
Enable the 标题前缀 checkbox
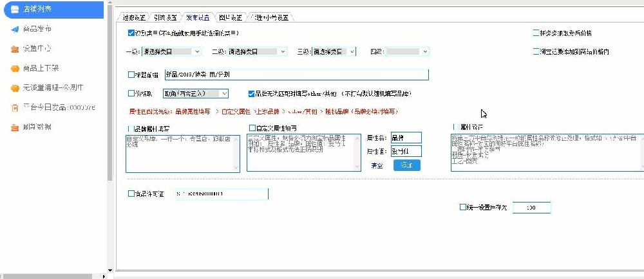[x=131, y=75]
